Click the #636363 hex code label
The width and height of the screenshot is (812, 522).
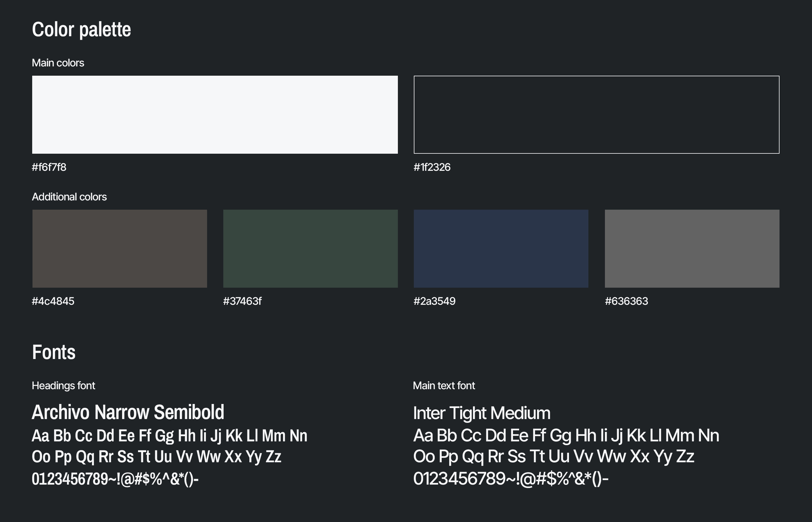pyautogui.click(x=626, y=301)
